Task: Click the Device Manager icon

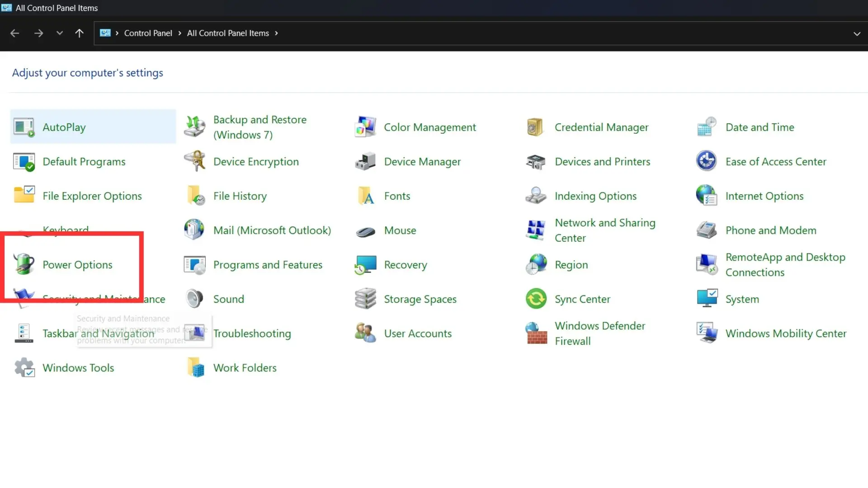Action: (365, 162)
